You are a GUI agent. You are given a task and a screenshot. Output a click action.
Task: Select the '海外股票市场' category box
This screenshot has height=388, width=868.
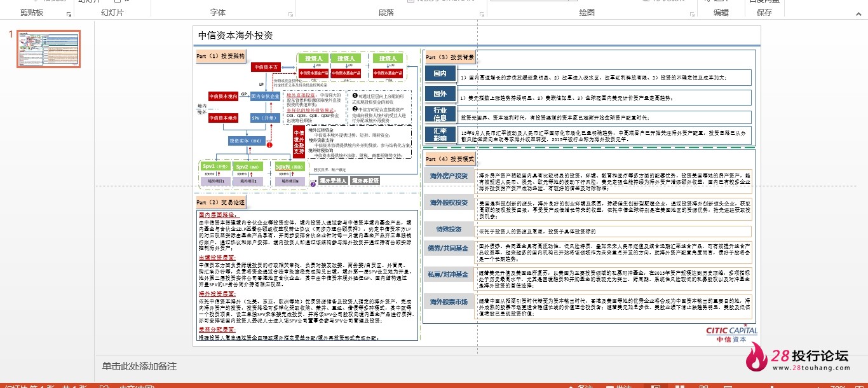[x=449, y=302]
